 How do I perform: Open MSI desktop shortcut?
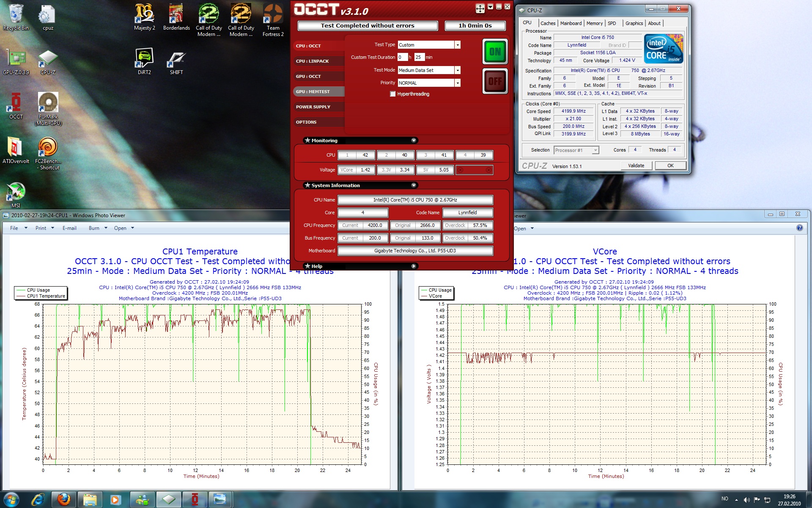point(16,195)
